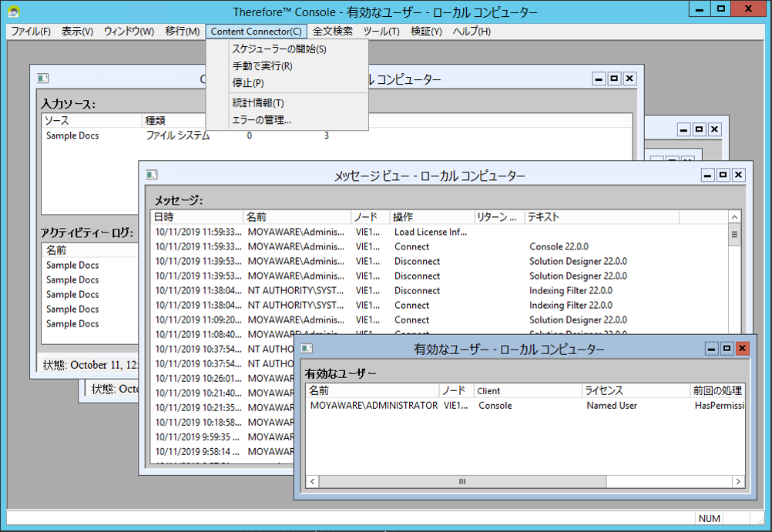Choose 統計情報(T) menu entry
Viewport: 772px width, 532px height.
[287, 103]
